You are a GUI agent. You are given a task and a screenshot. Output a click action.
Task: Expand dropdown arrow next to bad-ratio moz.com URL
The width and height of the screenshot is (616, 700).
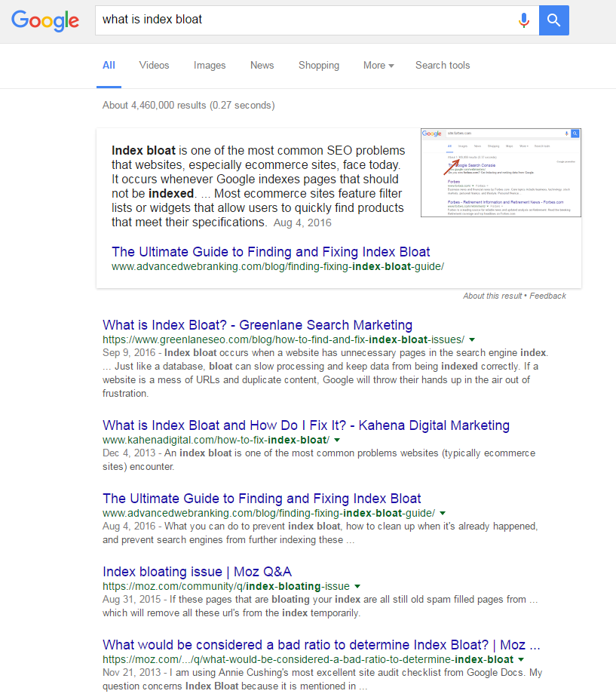click(521, 660)
